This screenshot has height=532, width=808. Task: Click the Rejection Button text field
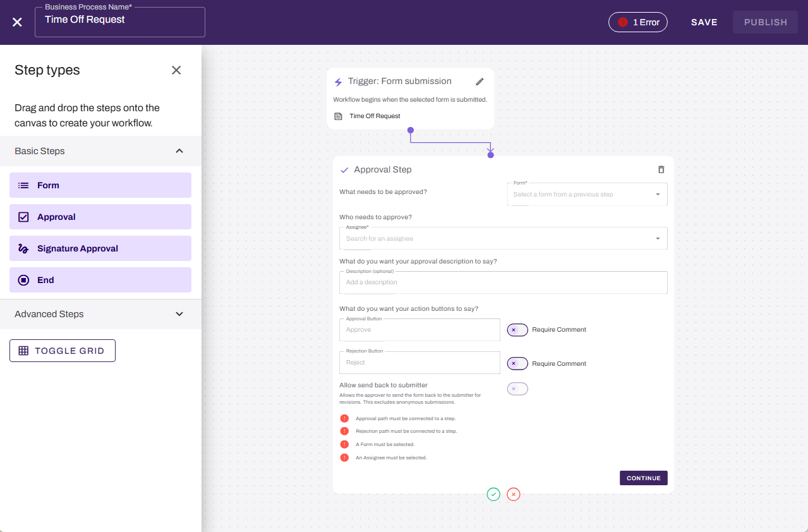tap(419, 363)
